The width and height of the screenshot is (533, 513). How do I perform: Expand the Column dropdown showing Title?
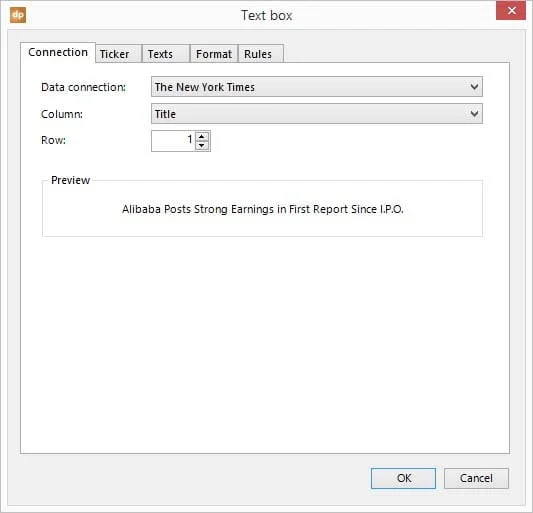[316, 114]
